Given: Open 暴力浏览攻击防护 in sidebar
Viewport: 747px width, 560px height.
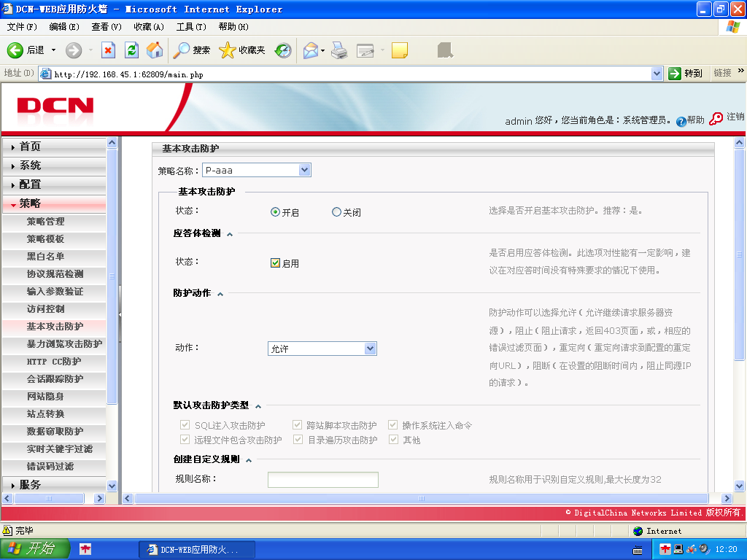Looking at the screenshot, I should point(64,344).
